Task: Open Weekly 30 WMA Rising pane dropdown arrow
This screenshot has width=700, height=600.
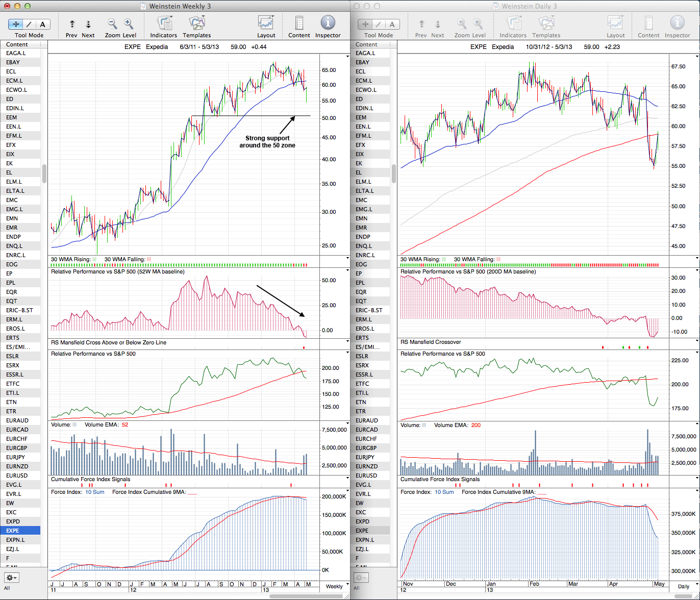Action: click(348, 258)
